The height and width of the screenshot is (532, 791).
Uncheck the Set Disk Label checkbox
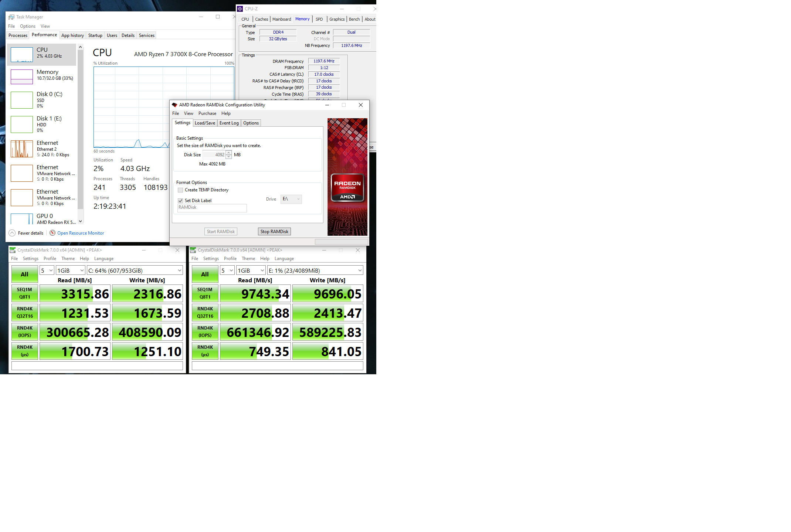tap(180, 201)
